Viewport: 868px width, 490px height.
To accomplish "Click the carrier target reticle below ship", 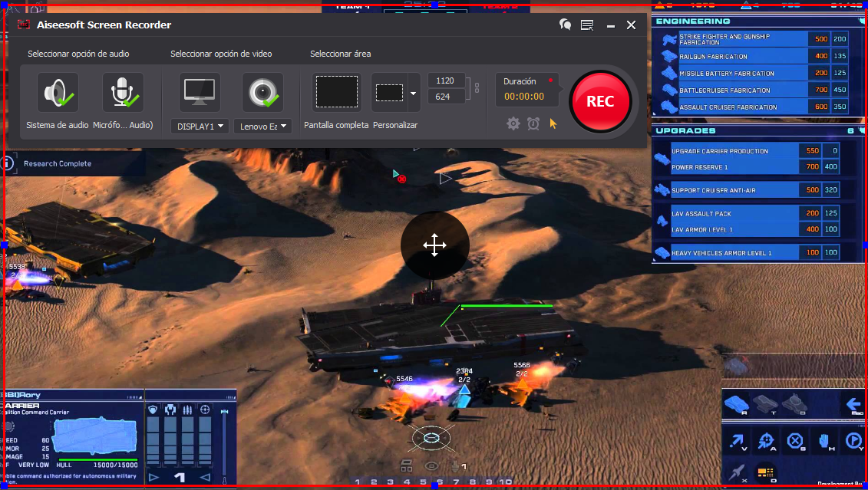I will tap(431, 439).
